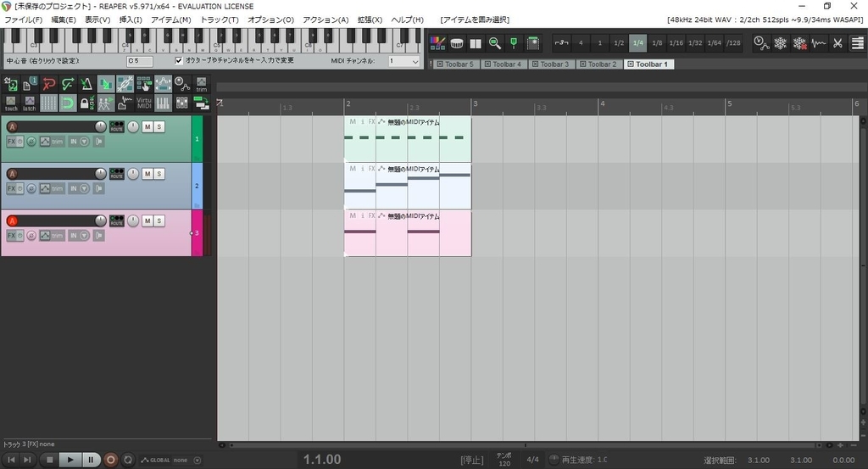
Task: Toggle grid lines icon
Action: point(48,103)
